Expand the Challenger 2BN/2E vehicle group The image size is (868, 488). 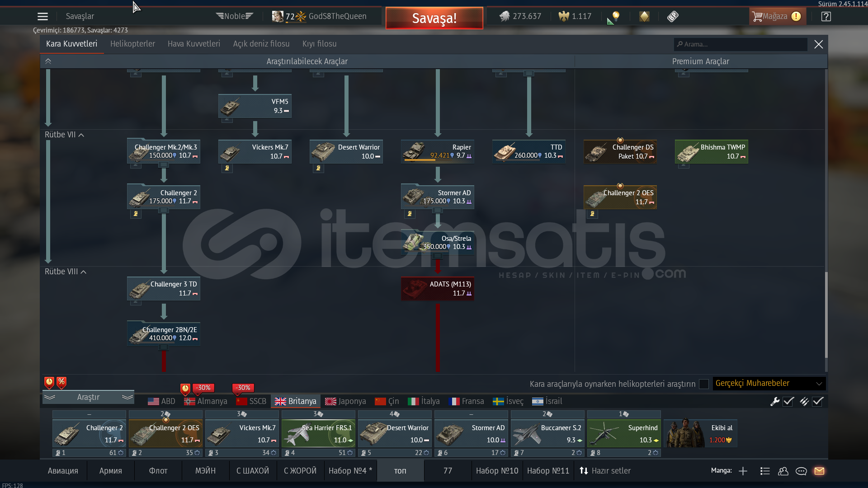click(x=164, y=347)
